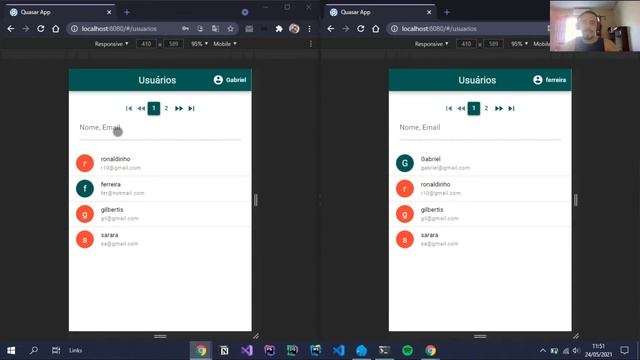Open extensions puzzle icon in left browser

pos(279,29)
